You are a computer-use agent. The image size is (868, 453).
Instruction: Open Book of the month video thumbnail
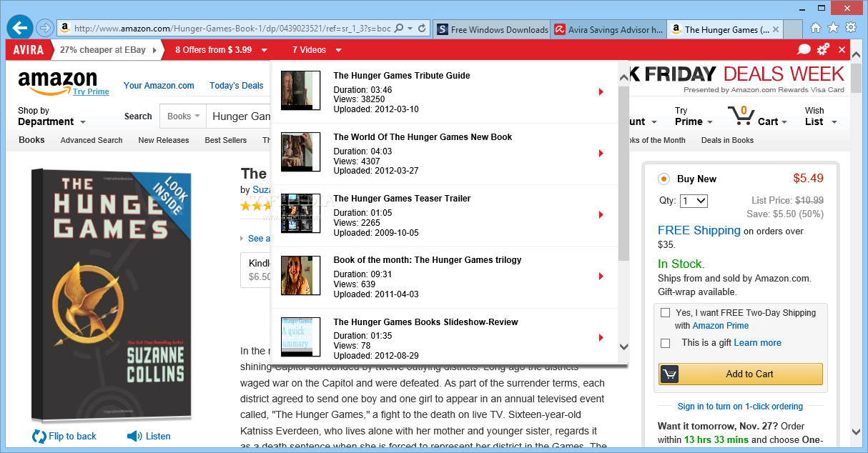[x=300, y=275]
